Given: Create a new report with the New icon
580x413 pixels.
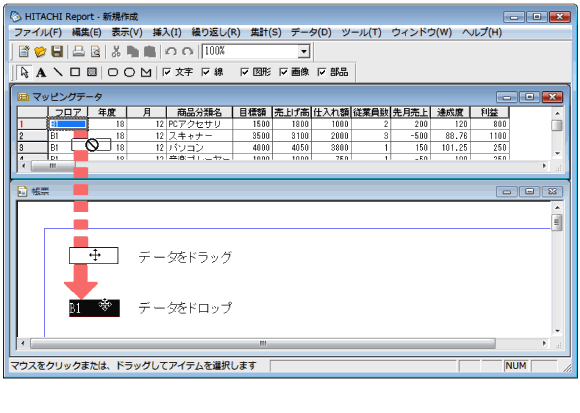Looking at the screenshot, I should 24,51.
